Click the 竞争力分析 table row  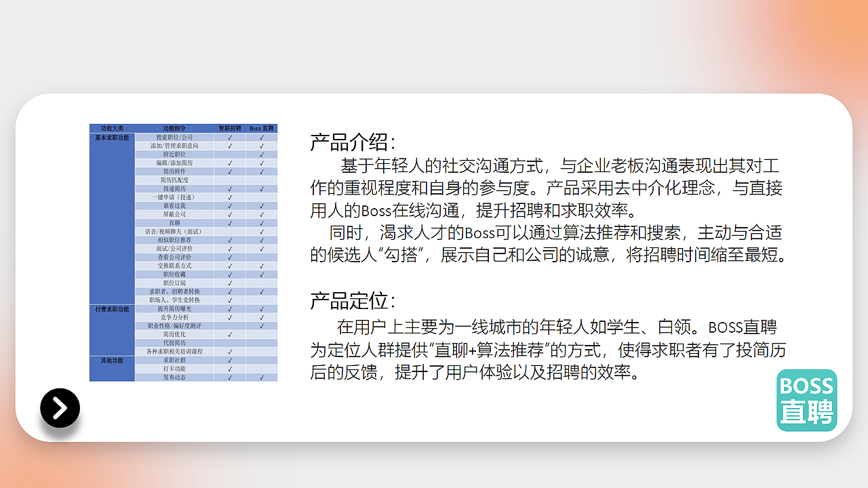(x=206, y=317)
